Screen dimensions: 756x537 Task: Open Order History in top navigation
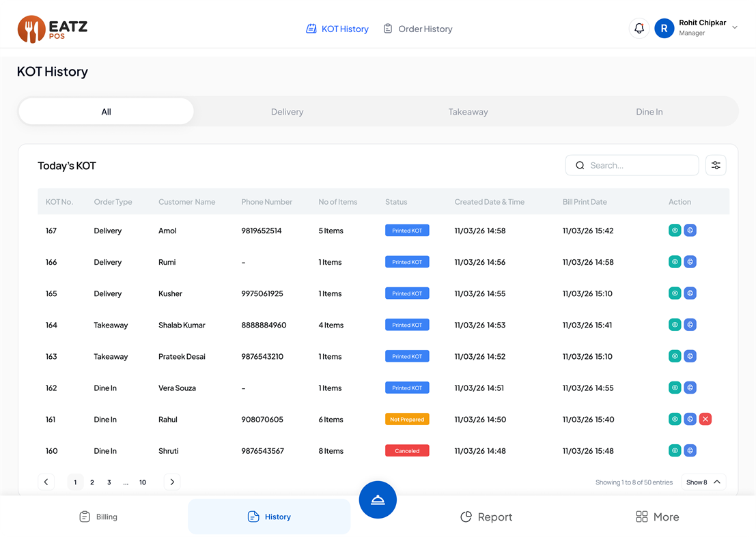pos(418,29)
